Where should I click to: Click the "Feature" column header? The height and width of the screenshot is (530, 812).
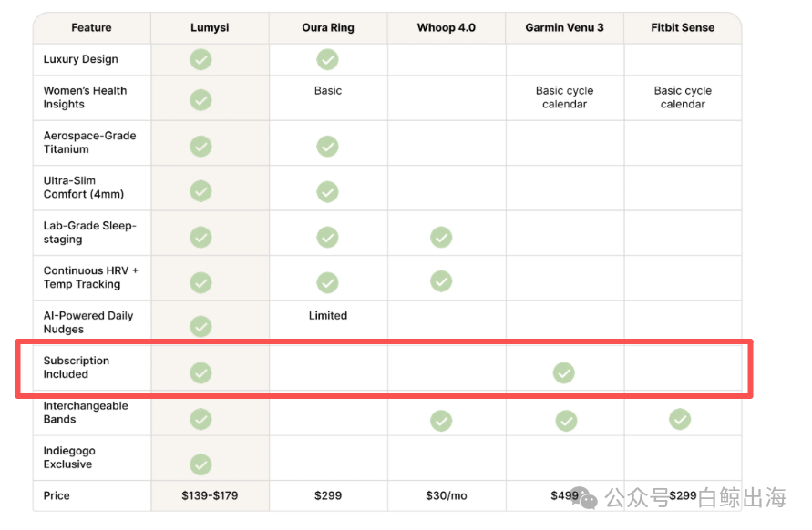(x=92, y=27)
